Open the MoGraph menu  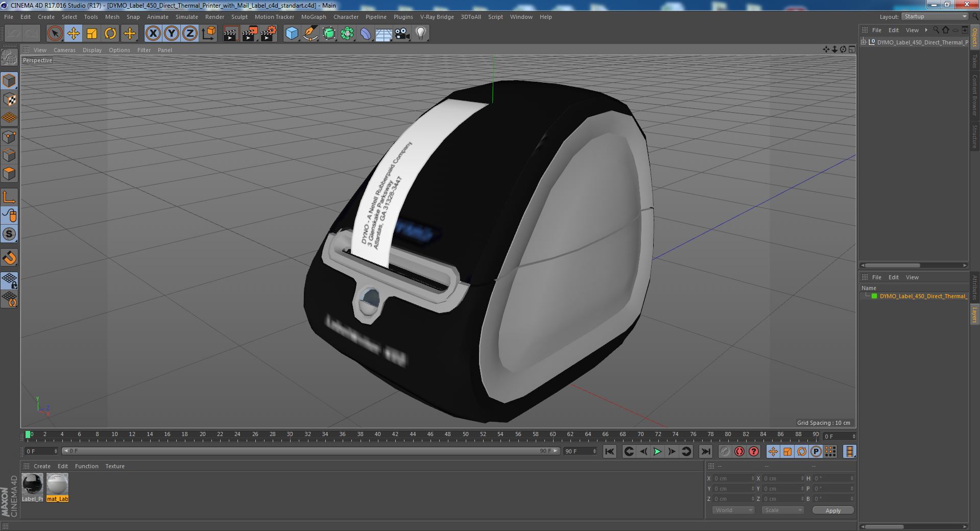(314, 17)
